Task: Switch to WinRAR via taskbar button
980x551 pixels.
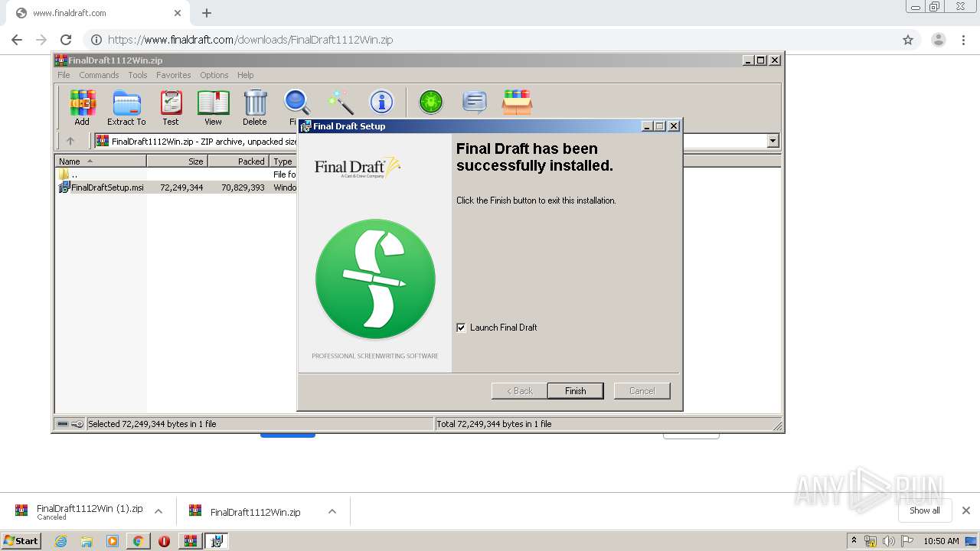Action: point(191,541)
